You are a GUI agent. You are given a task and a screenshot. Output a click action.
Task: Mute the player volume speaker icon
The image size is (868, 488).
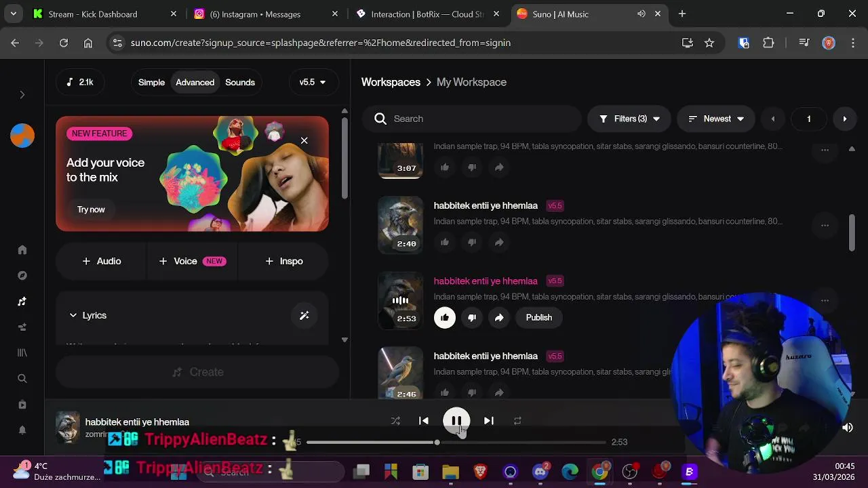click(848, 428)
